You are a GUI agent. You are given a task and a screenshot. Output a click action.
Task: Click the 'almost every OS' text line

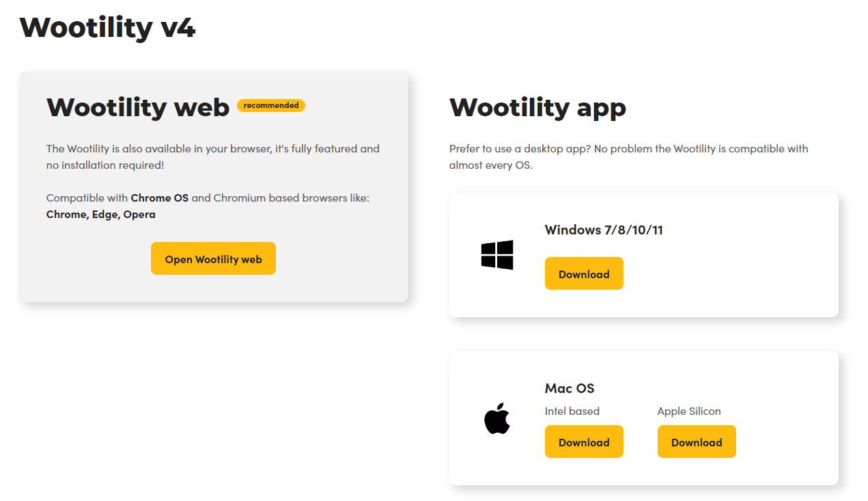point(490,165)
